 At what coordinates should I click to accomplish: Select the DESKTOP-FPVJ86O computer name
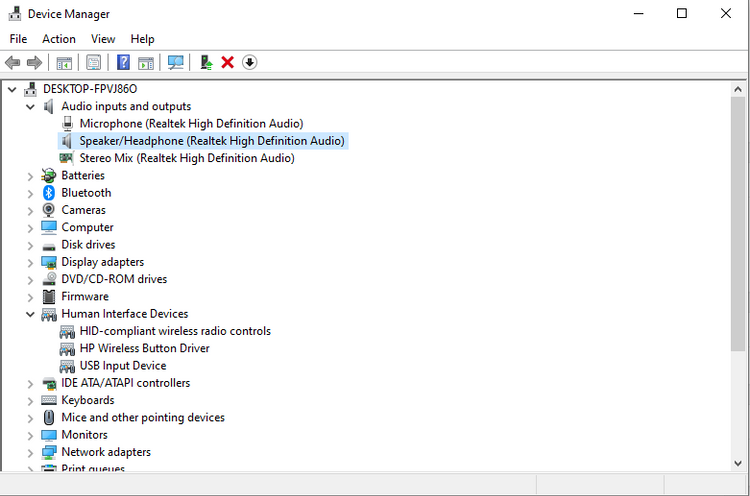90,89
